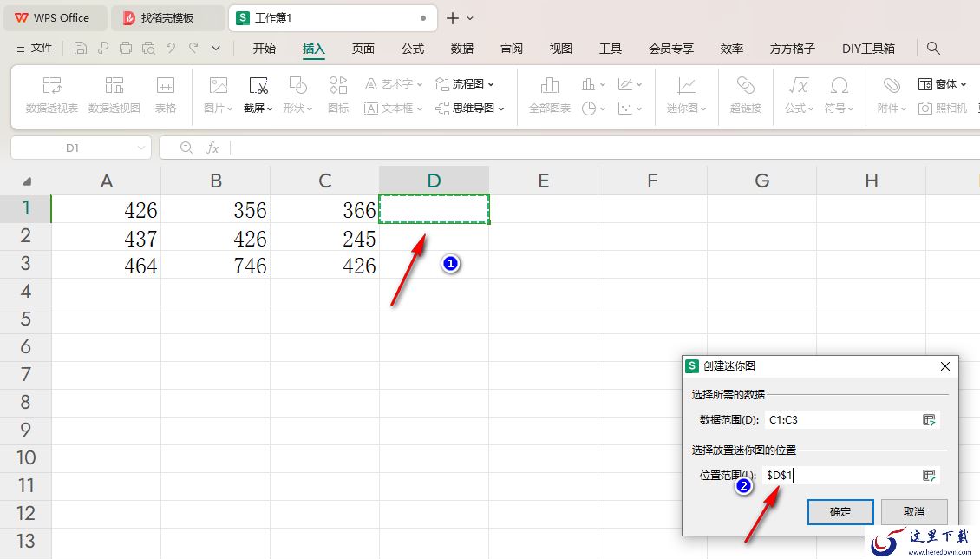Open the scatter chart dropdown

[x=630, y=109]
